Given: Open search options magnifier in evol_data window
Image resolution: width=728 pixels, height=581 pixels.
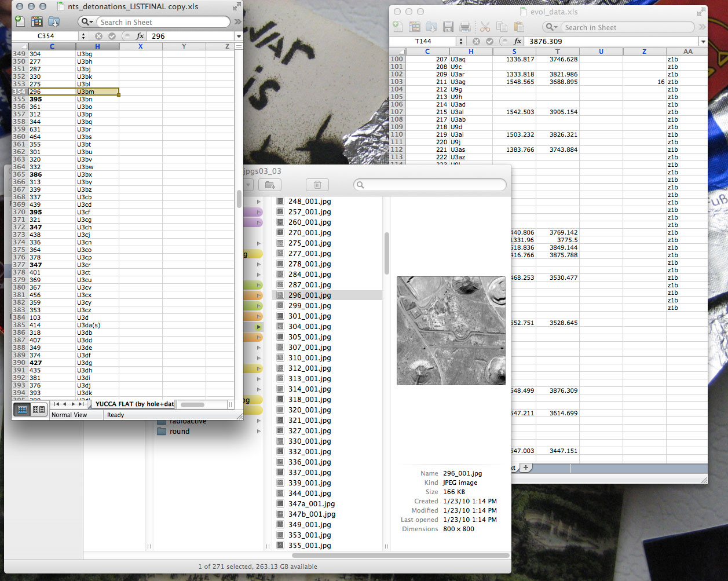Looking at the screenshot, I should coord(552,27).
